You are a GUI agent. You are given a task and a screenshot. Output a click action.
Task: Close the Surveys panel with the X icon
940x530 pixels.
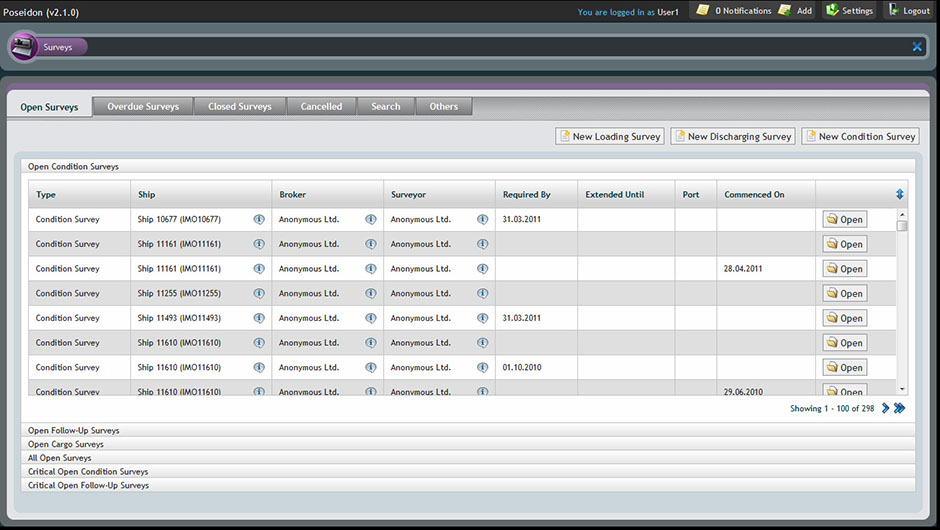pos(917,47)
